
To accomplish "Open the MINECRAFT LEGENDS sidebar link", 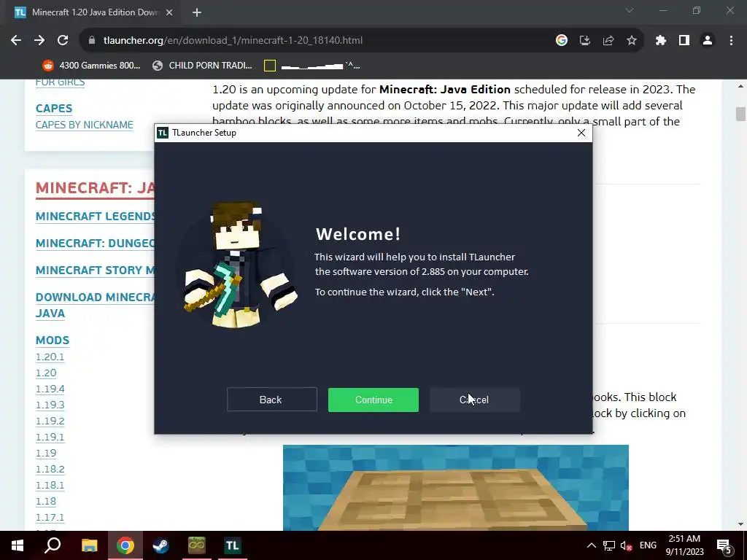I will tap(96, 216).
